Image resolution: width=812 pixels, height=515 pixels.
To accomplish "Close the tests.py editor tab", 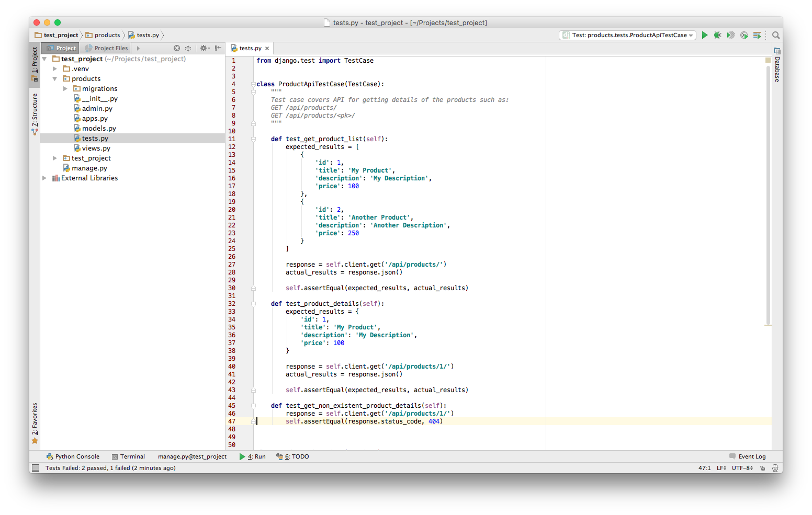I will click(x=267, y=48).
